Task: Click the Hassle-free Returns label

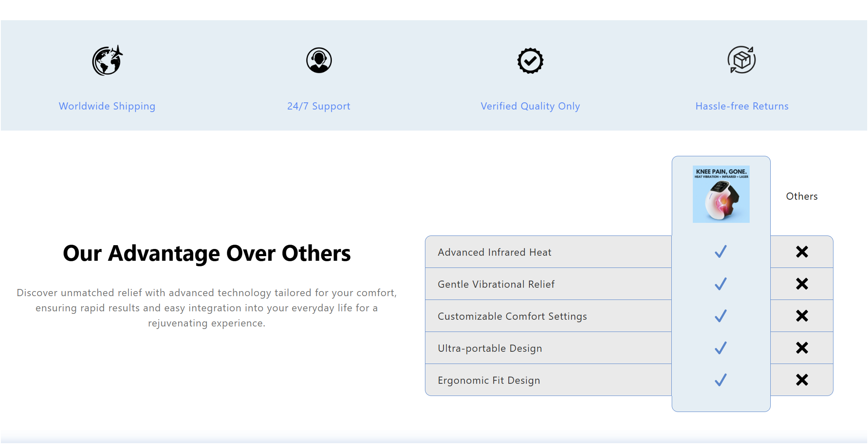Action: tap(742, 106)
